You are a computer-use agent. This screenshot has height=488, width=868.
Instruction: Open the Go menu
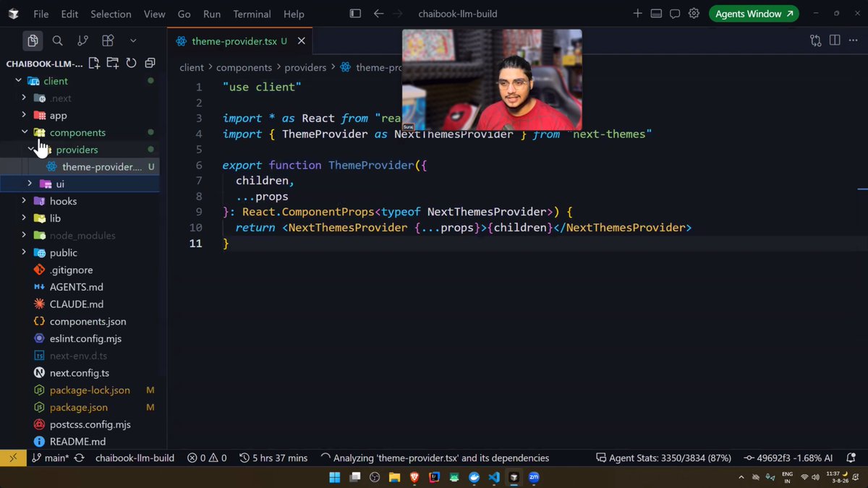pos(184,14)
